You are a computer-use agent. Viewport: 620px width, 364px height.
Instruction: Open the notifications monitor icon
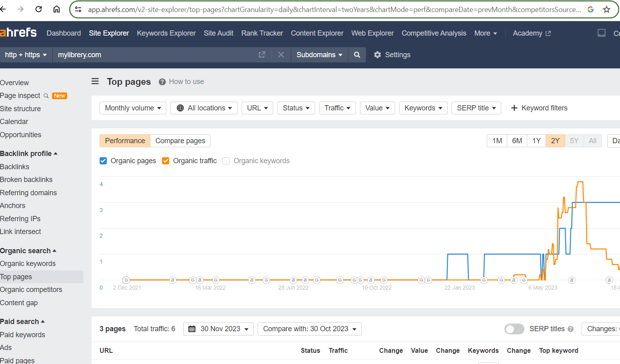602,33
